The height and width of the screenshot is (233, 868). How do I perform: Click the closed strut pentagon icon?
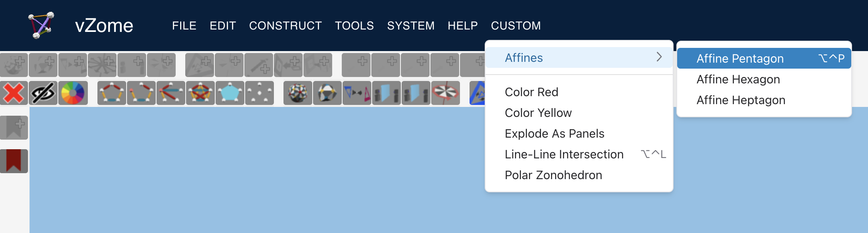tap(112, 93)
